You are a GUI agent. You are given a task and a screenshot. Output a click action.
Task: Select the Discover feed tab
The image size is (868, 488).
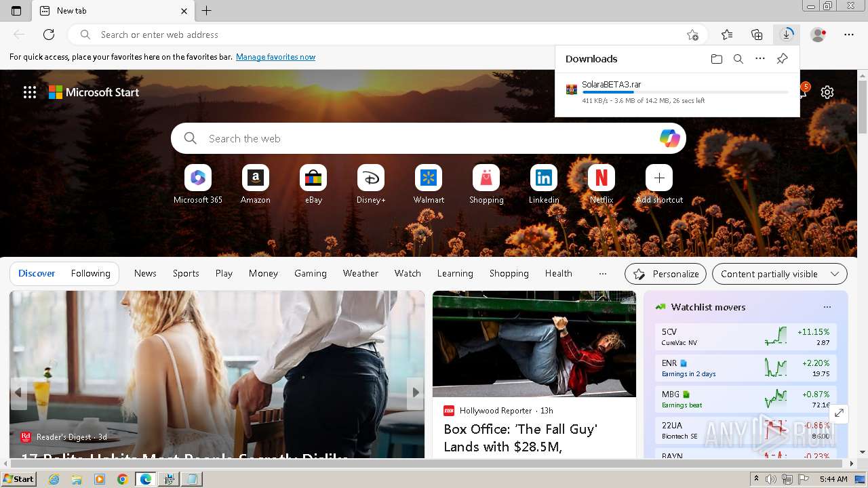point(37,273)
